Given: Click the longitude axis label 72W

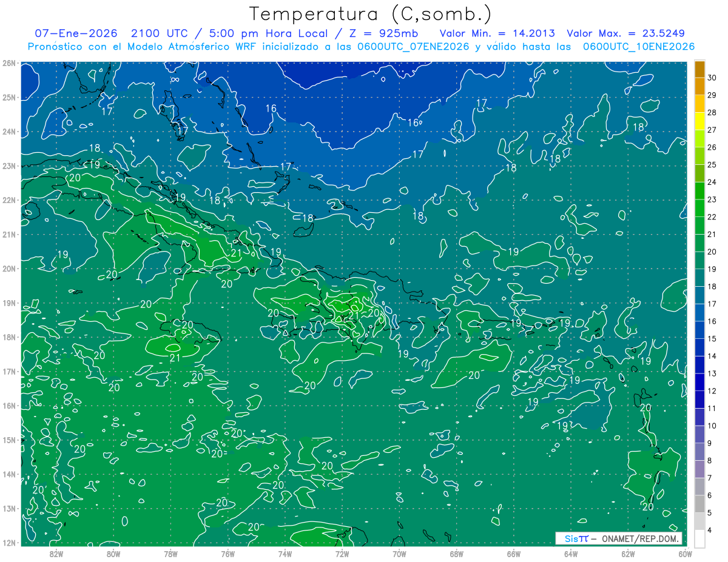Looking at the screenshot, I should coord(342,554).
